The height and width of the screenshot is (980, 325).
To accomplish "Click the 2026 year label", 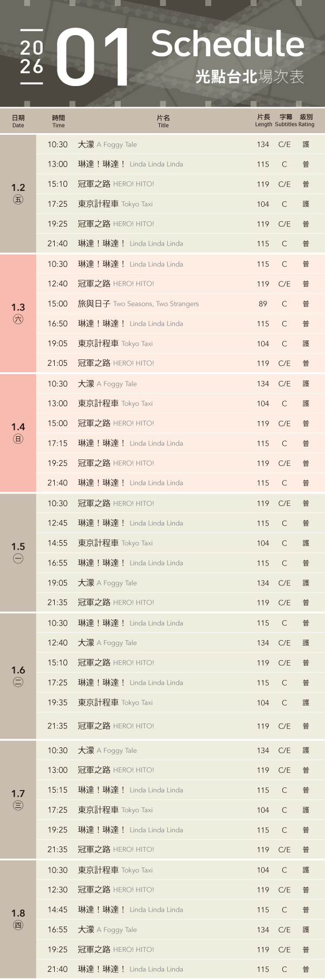I will pyautogui.click(x=31, y=57).
